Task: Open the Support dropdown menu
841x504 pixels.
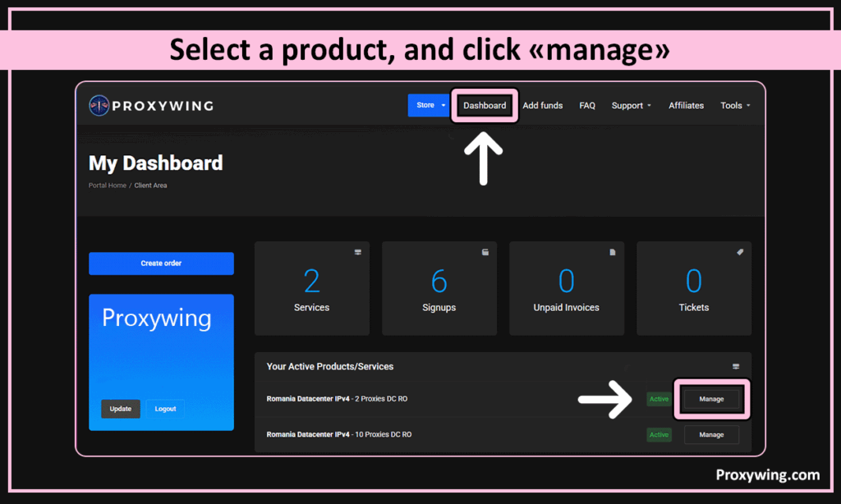Action: (631, 106)
